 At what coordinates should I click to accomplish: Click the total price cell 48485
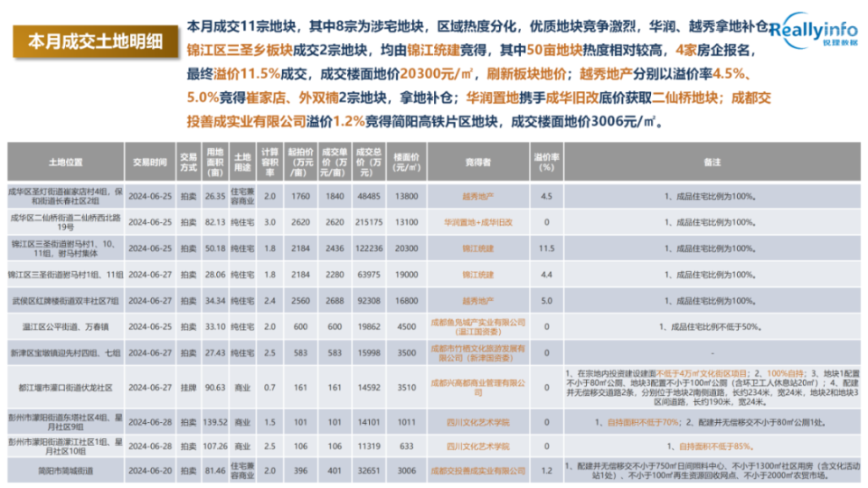369,196
